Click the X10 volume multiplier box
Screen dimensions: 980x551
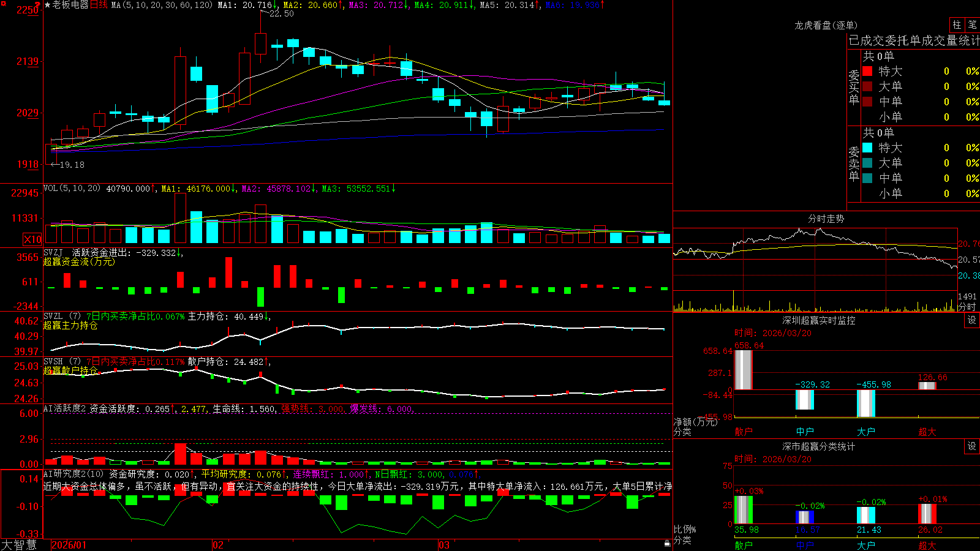click(32, 239)
